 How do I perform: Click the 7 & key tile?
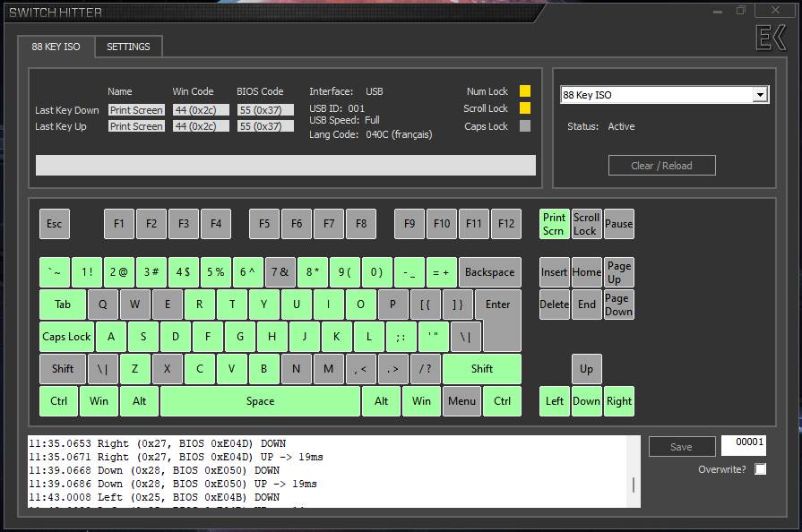click(280, 272)
